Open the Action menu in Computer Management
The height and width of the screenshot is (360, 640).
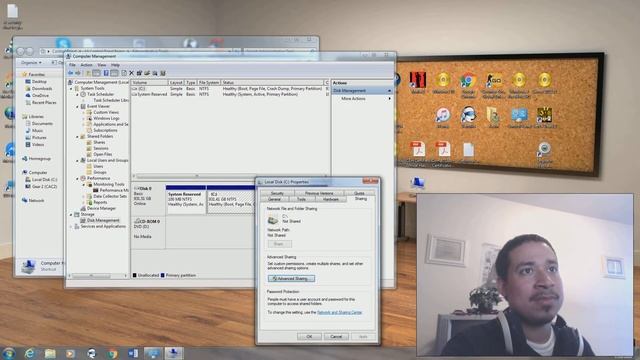[x=86, y=65]
